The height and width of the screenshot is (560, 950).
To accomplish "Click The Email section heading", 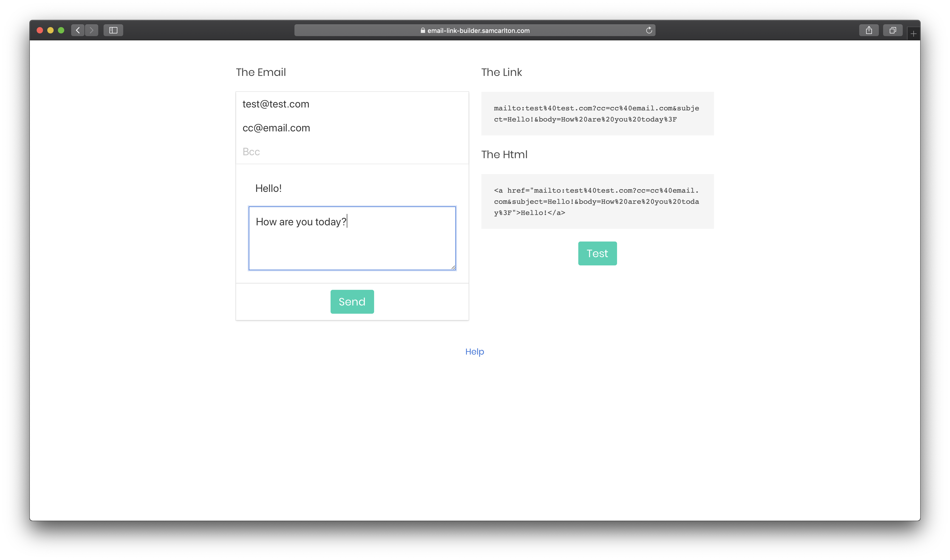I will point(261,72).
